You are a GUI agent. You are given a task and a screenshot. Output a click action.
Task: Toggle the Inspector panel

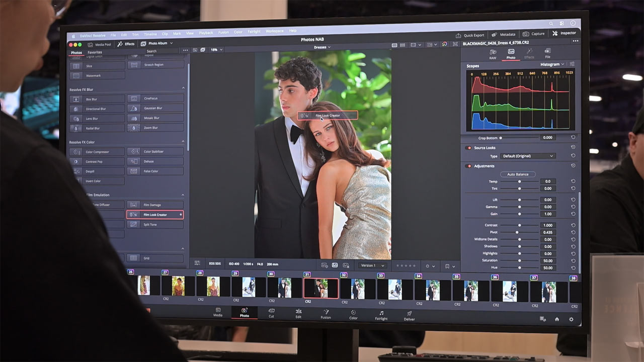point(564,33)
